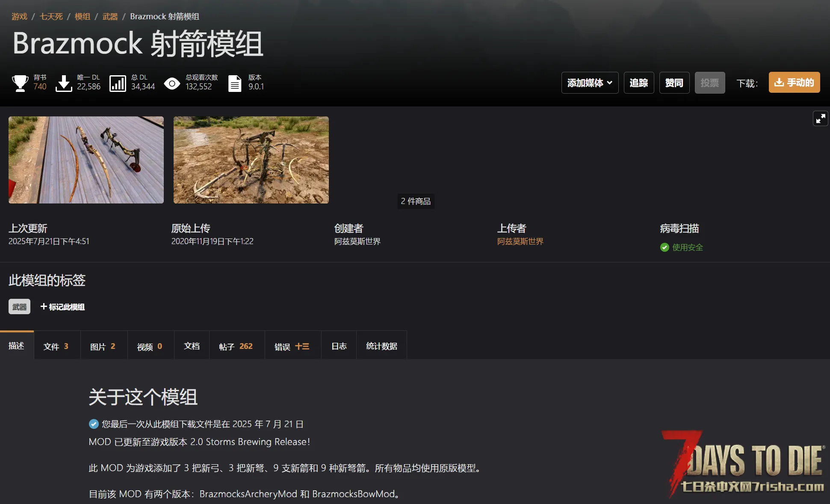830x504 pixels.
Task: Click the 武器 tag chip
Action: (19, 307)
